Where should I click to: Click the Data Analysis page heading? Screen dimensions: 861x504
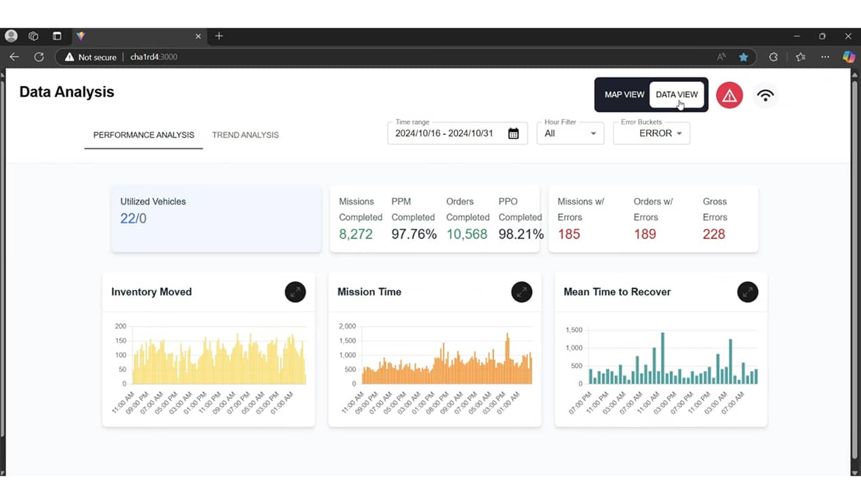[67, 92]
